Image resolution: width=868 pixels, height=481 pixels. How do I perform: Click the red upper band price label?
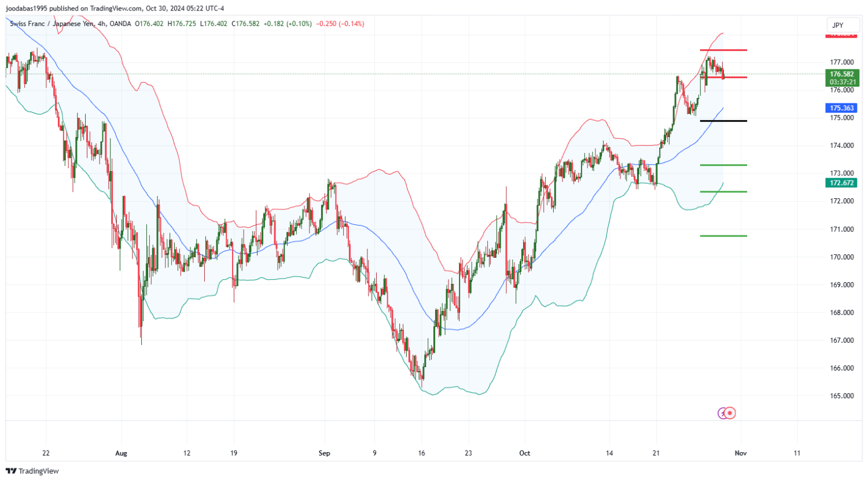842,35
